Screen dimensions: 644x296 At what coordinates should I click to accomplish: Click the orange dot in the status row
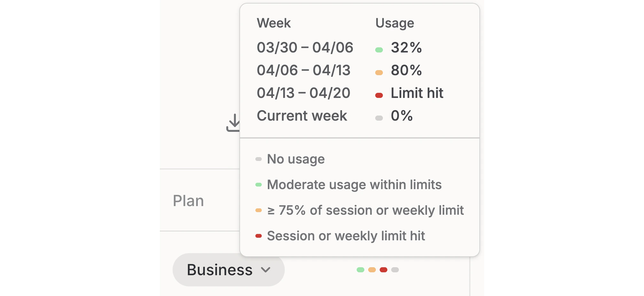tap(372, 270)
